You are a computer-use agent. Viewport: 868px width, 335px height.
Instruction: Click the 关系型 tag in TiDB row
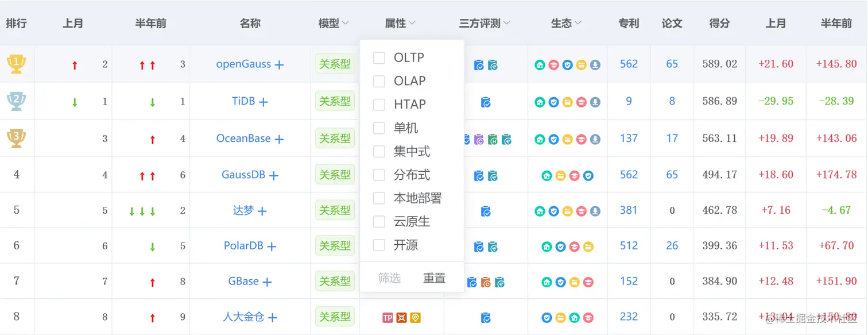[x=335, y=102]
